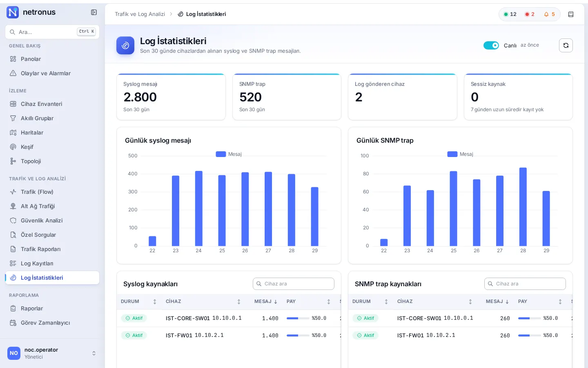Viewport: 588px width, 368px height.
Task: Toggle the Canlı live switch
Action: tap(491, 45)
